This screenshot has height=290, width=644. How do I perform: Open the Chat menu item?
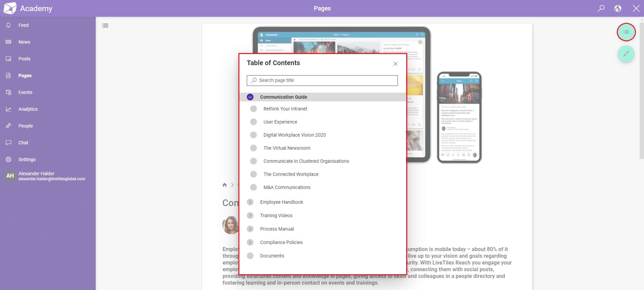click(x=23, y=143)
